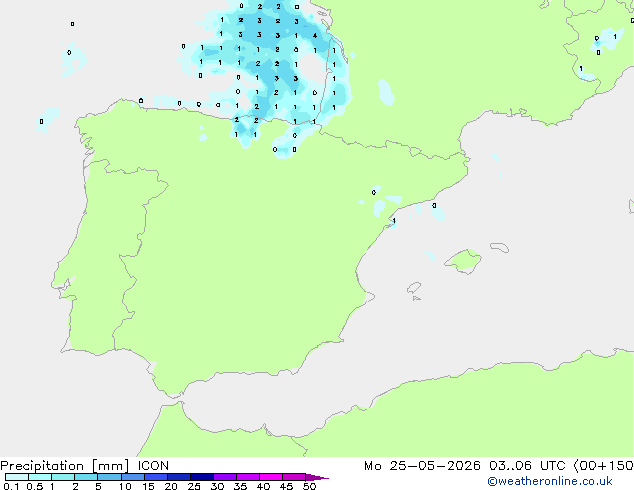Choose the 15–20 mm legend color swatch
Image resolution: width=634 pixels, height=490 pixels.
155,477
